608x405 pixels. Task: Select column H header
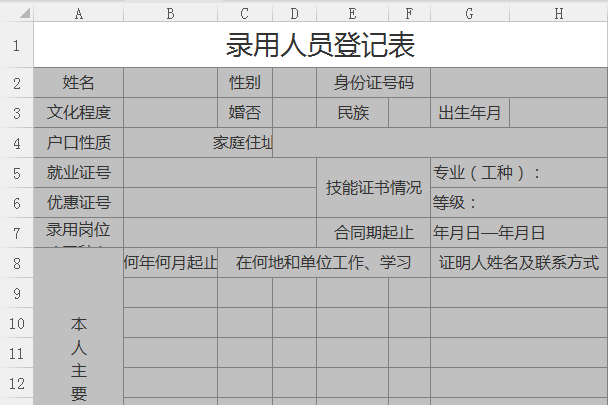pyautogui.click(x=557, y=12)
